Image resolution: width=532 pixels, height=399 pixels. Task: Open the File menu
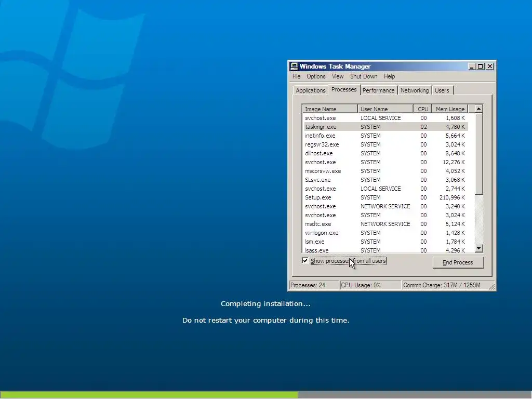296,76
